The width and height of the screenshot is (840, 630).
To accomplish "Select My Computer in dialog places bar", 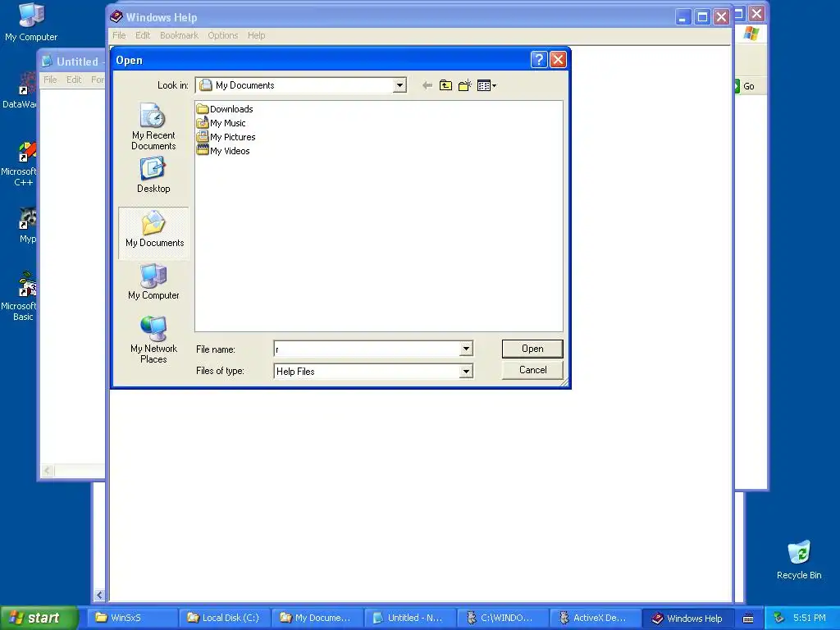I will [153, 282].
